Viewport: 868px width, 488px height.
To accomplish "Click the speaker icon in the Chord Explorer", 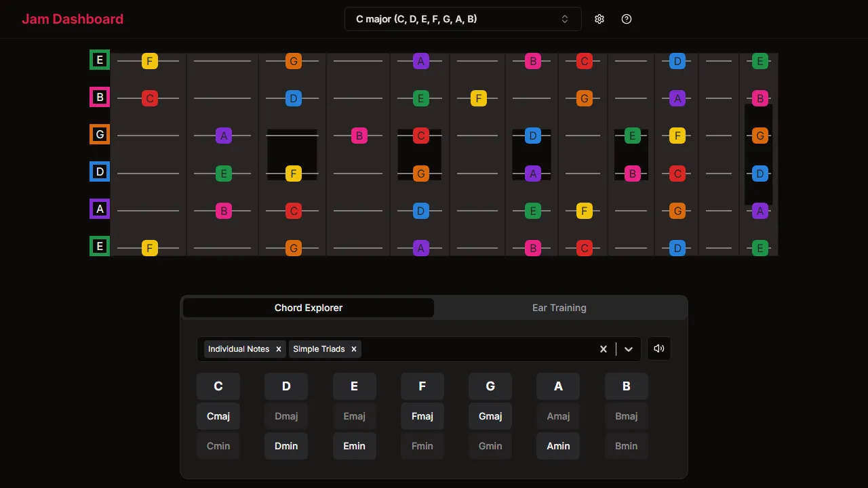I will tap(658, 348).
